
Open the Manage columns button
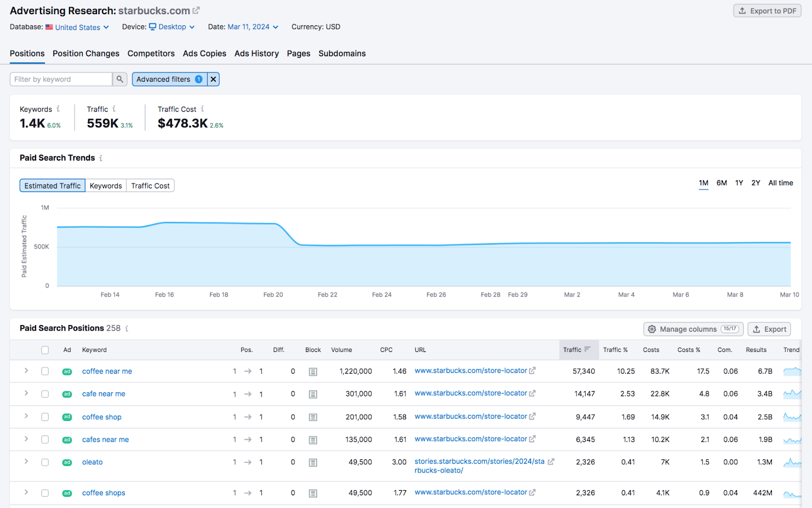693,329
